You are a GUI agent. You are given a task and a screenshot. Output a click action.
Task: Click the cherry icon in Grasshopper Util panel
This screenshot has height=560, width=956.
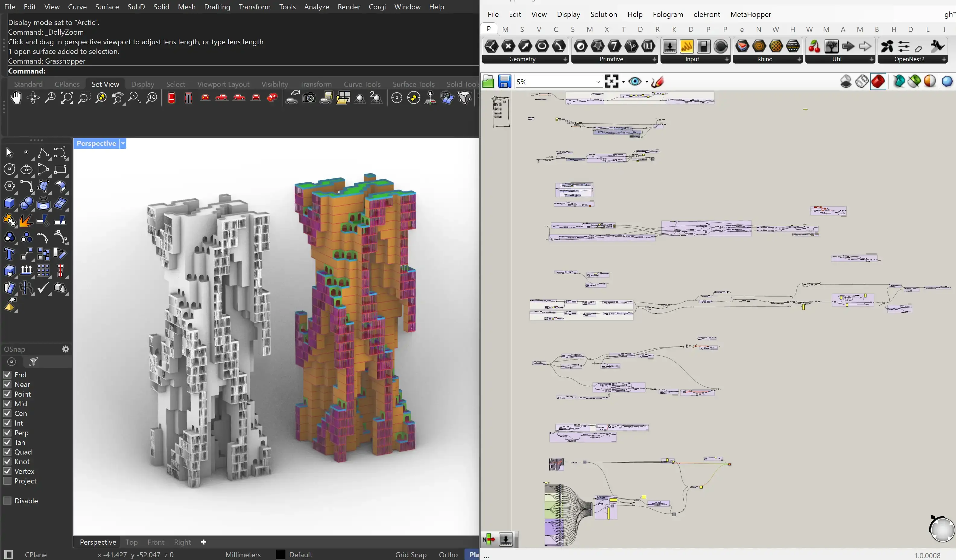[814, 47]
